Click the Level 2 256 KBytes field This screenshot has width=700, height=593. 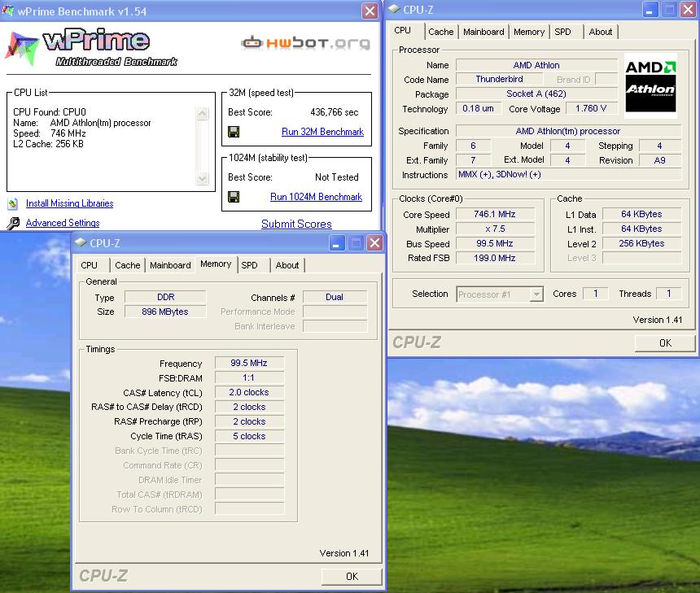click(641, 243)
